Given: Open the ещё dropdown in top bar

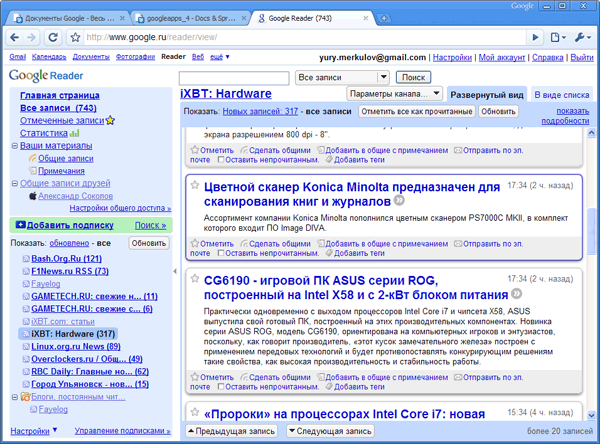Looking at the screenshot, I should pos(219,57).
